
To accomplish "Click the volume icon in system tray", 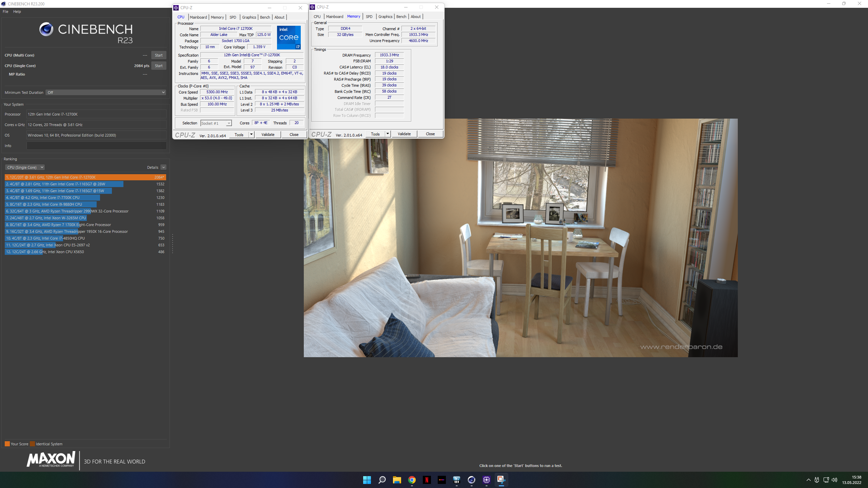I will (834, 480).
